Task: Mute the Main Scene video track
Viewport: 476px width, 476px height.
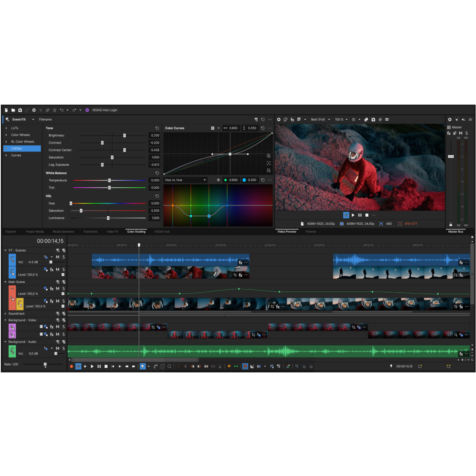Action: click(x=57, y=289)
